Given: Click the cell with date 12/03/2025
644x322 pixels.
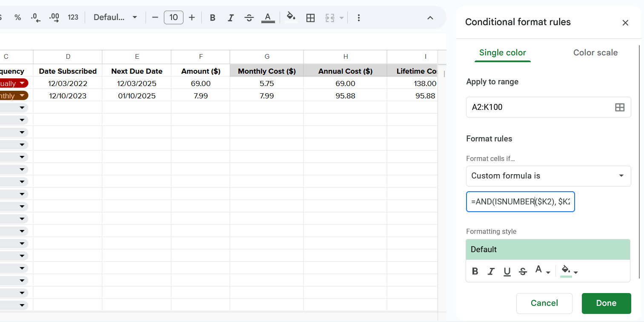Looking at the screenshot, I should (x=137, y=83).
